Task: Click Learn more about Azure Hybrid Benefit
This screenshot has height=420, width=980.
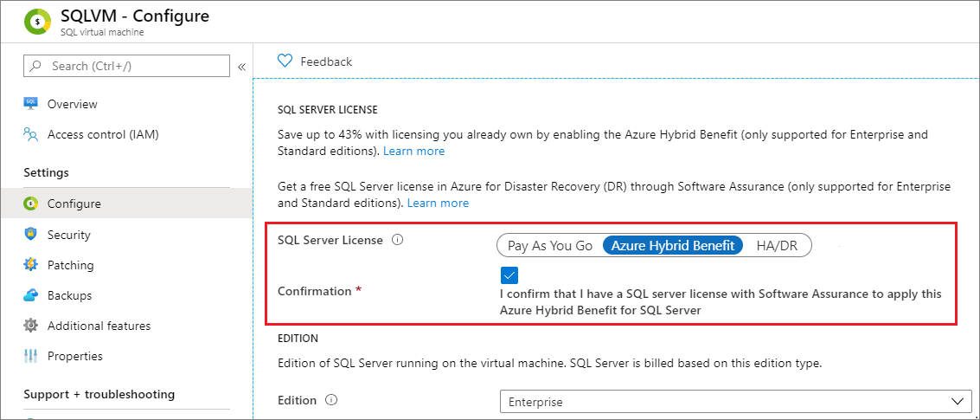Action: [x=413, y=152]
